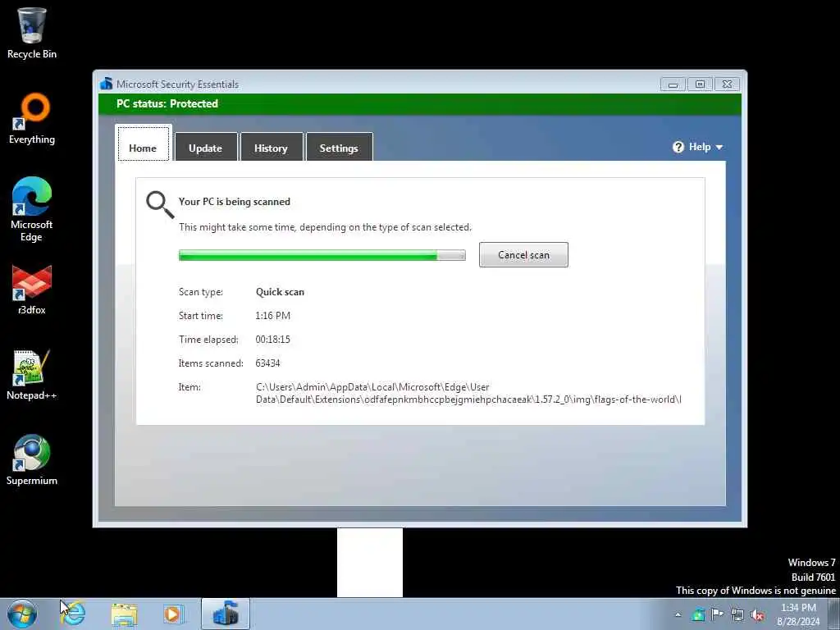Launch Windows Media Player from the taskbar

click(x=173, y=614)
